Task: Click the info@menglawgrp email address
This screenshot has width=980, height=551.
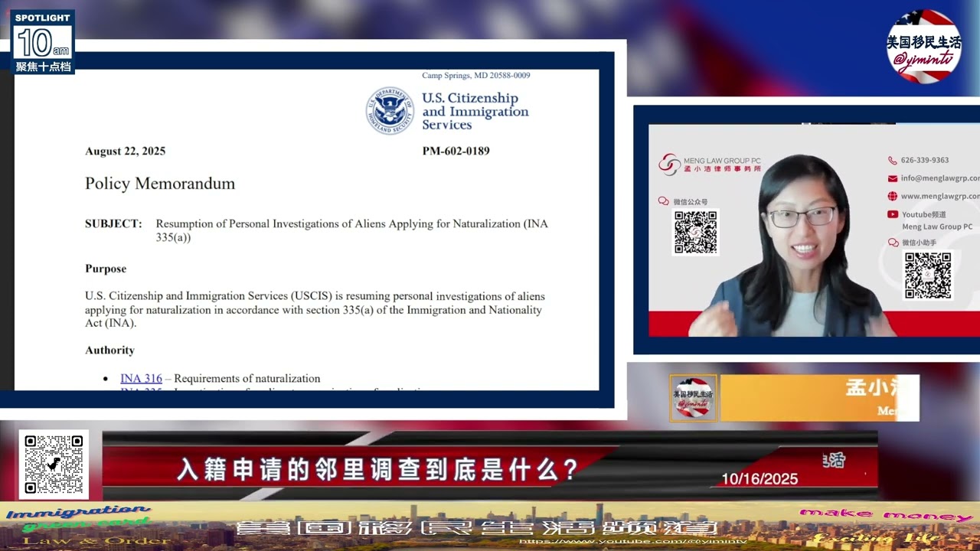Action: pyautogui.click(x=940, y=178)
